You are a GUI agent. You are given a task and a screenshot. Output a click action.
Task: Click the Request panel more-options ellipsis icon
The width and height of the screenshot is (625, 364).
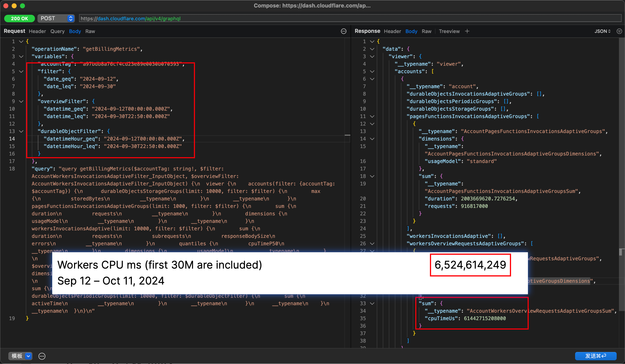(343, 31)
